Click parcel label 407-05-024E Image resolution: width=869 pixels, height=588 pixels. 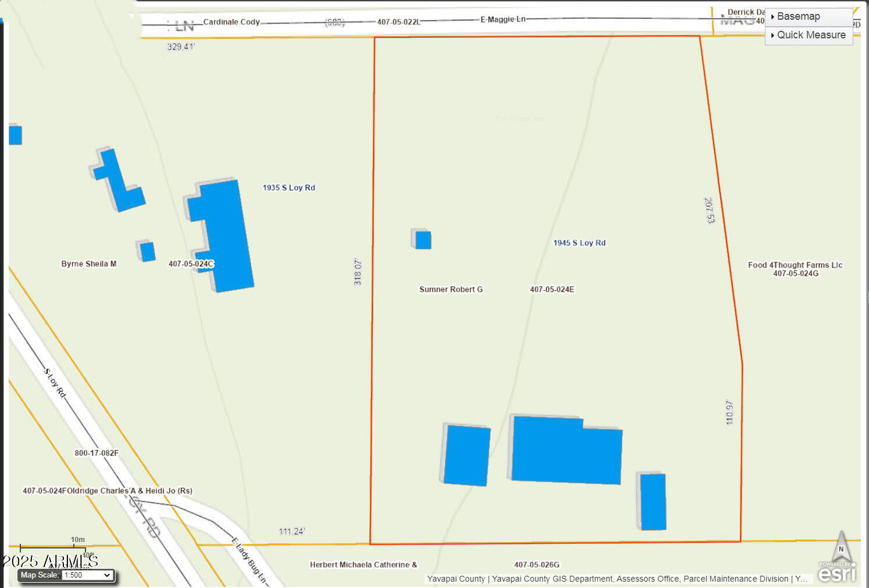coord(551,288)
